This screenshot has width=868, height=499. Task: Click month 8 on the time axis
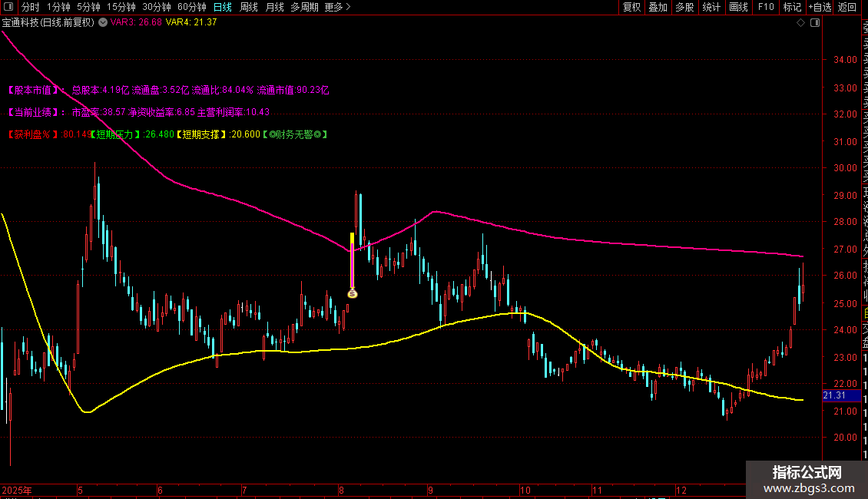pos(341,490)
